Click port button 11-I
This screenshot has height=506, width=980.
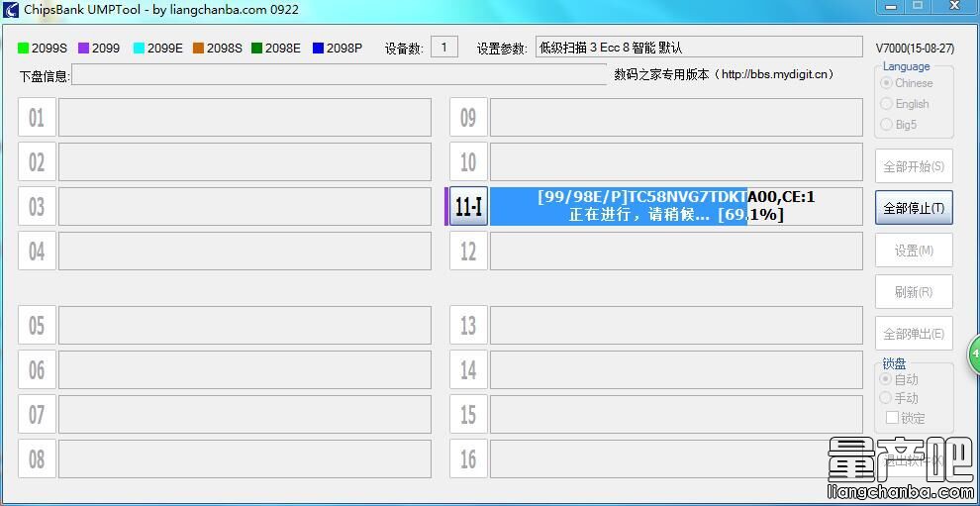469,206
